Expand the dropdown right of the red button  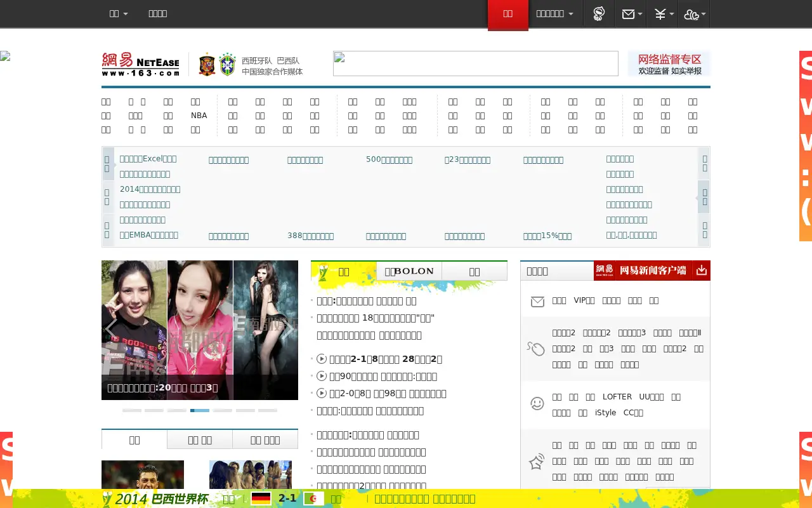[x=555, y=13]
